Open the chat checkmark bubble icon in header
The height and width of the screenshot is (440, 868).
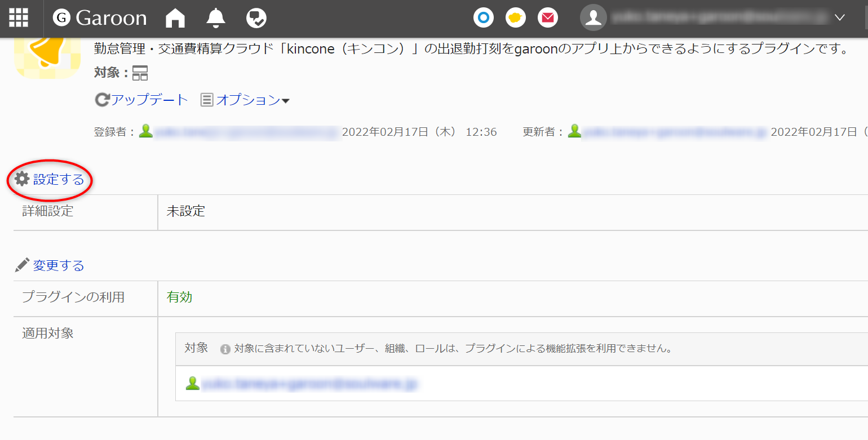pos(256,18)
